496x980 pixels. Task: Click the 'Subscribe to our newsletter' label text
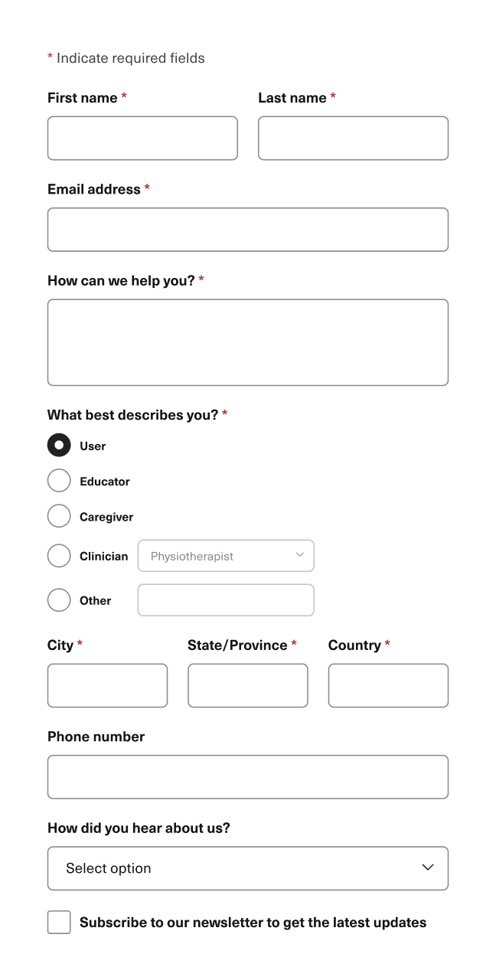click(253, 922)
